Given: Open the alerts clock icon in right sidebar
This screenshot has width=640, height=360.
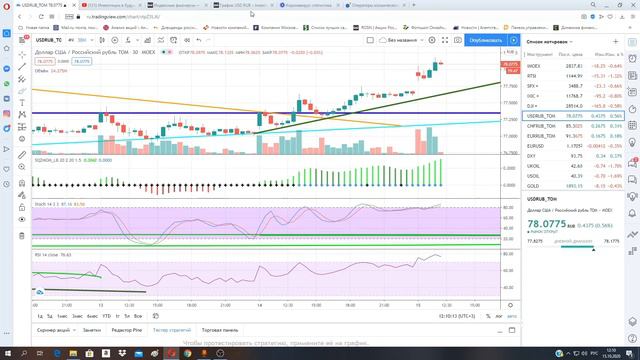Looking at the screenshot, I should click(x=632, y=59).
